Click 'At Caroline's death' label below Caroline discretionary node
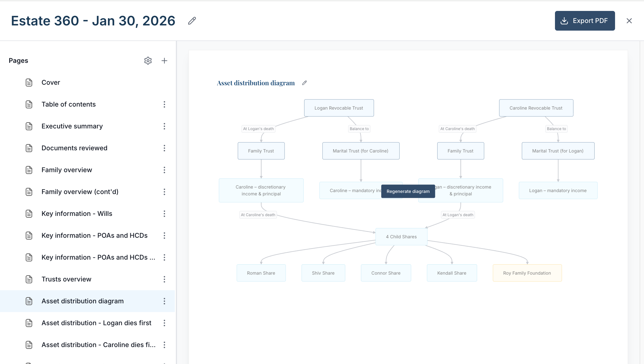 coord(258,215)
